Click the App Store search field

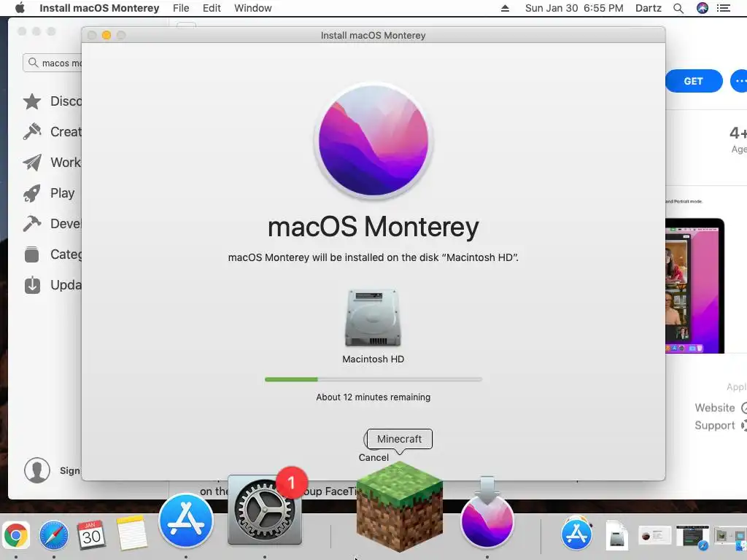pyautogui.click(x=53, y=63)
